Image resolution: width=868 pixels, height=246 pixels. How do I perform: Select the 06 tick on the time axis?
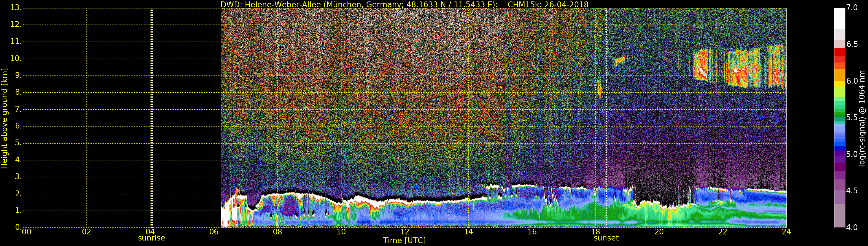214,232
